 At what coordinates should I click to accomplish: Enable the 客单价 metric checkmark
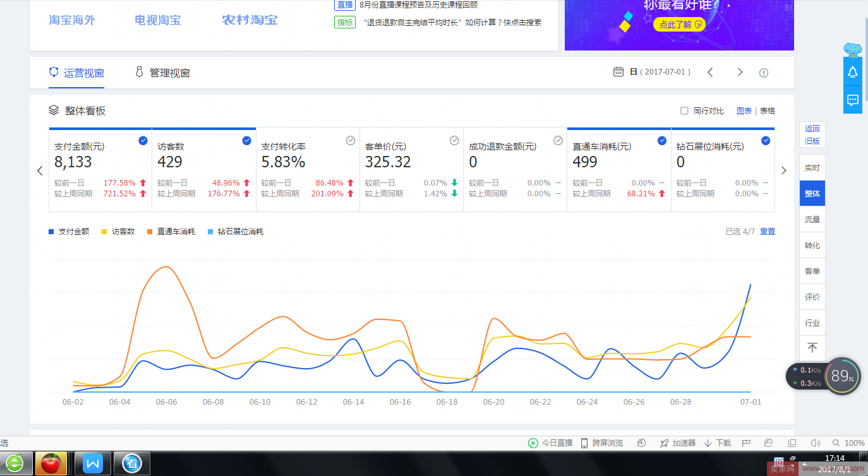tap(454, 141)
